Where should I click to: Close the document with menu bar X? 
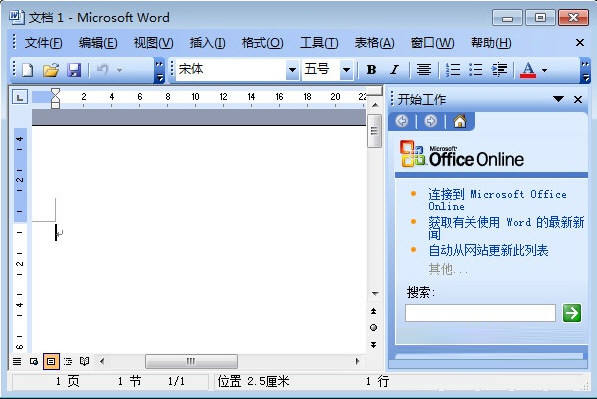tap(579, 43)
